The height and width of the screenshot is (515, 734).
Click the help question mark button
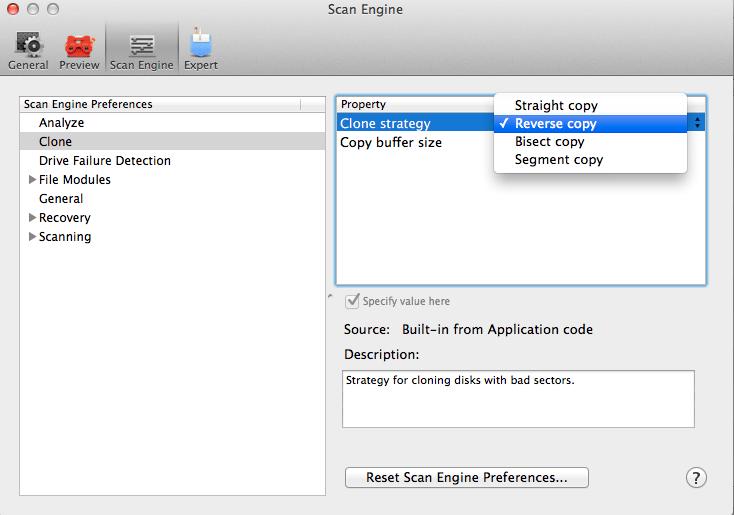point(696,478)
